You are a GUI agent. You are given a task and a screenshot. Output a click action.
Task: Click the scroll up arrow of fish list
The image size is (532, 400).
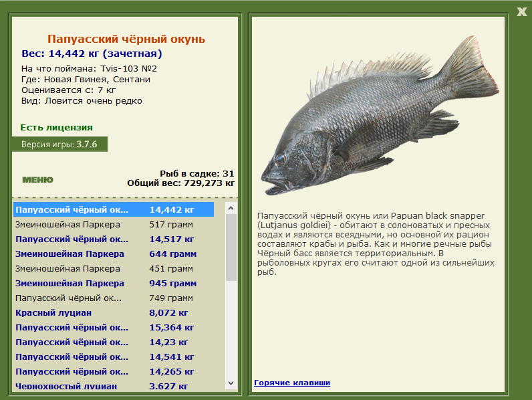(x=231, y=208)
